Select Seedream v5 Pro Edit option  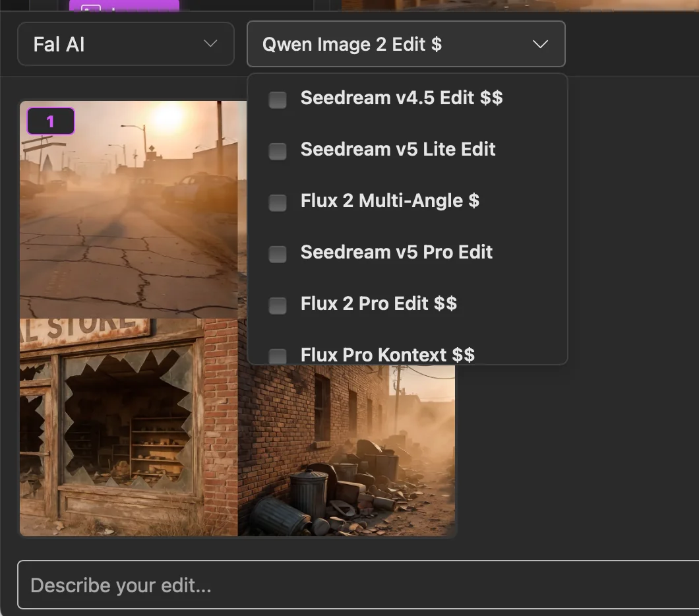click(396, 253)
